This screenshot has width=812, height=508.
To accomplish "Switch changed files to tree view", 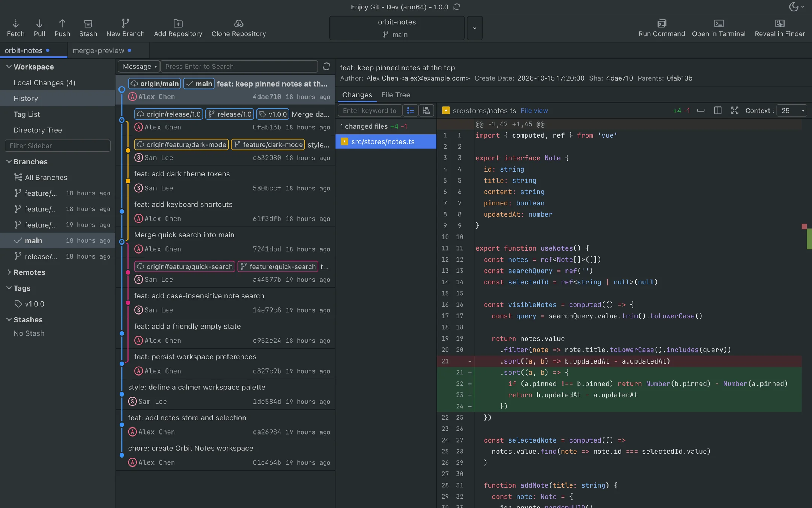I will tap(426, 110).
